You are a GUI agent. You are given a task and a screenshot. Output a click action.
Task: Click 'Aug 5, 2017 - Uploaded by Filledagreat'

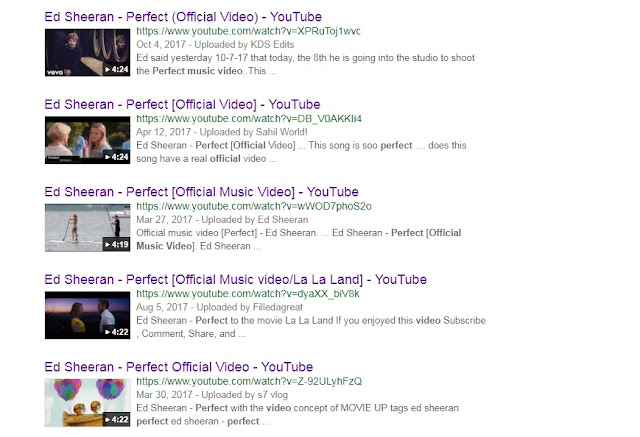pos(220,307)
